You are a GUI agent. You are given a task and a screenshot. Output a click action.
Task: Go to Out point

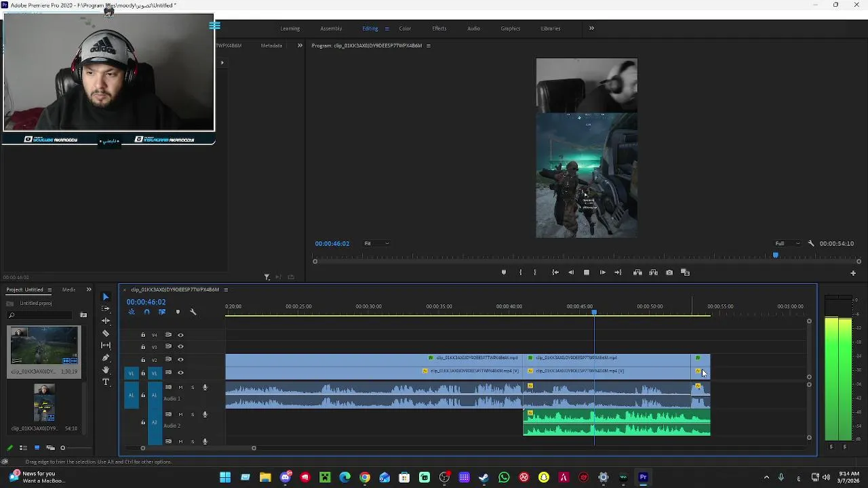coord(618,272)
